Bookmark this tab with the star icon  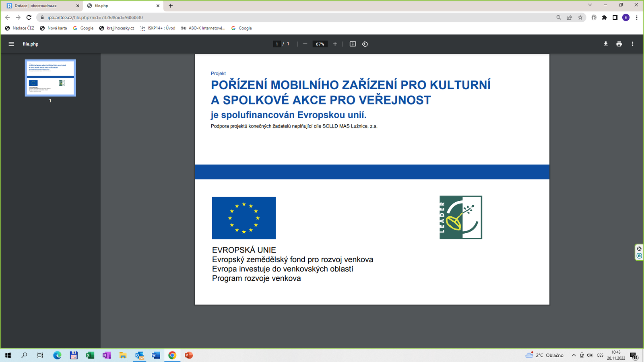[x=580, y=17]
